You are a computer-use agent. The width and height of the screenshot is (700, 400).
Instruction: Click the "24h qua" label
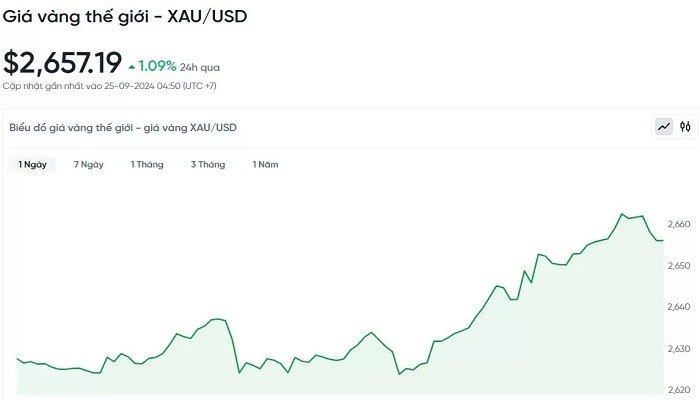(201, 67)
